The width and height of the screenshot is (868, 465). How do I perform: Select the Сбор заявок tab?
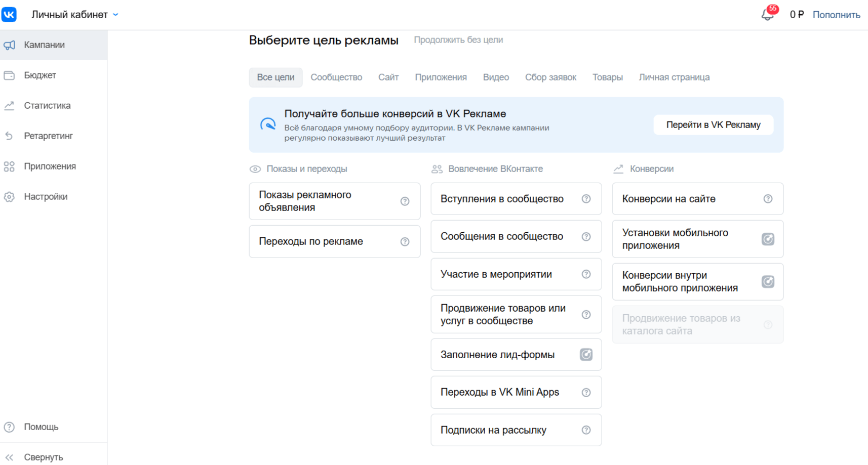[550, 77]
